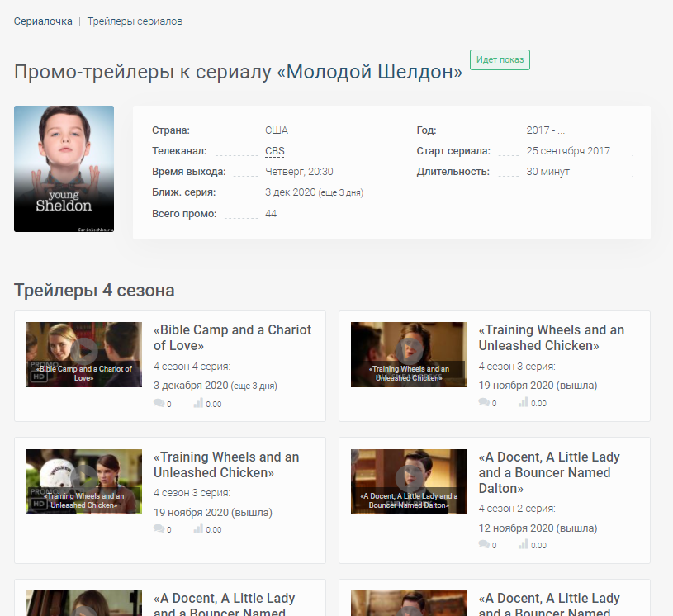Play the Bible Camp and a Chariot of Love trailer thumbnail
The width and height of the screenshot is (673, 616).
[x=83, y=354]
